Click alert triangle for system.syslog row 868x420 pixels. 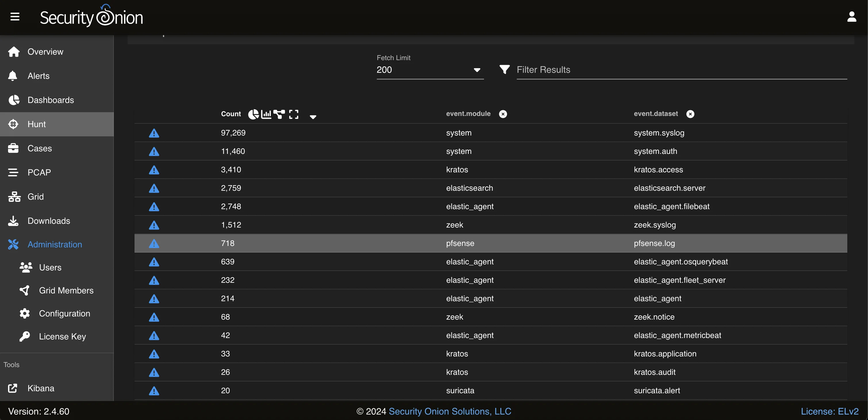pyautogui.click(x=154, y=133)
